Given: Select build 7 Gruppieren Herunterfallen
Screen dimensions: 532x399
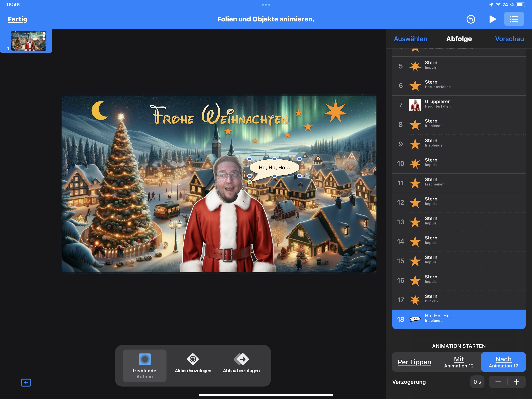Looking at the screenshot, I should pos(459,105).
